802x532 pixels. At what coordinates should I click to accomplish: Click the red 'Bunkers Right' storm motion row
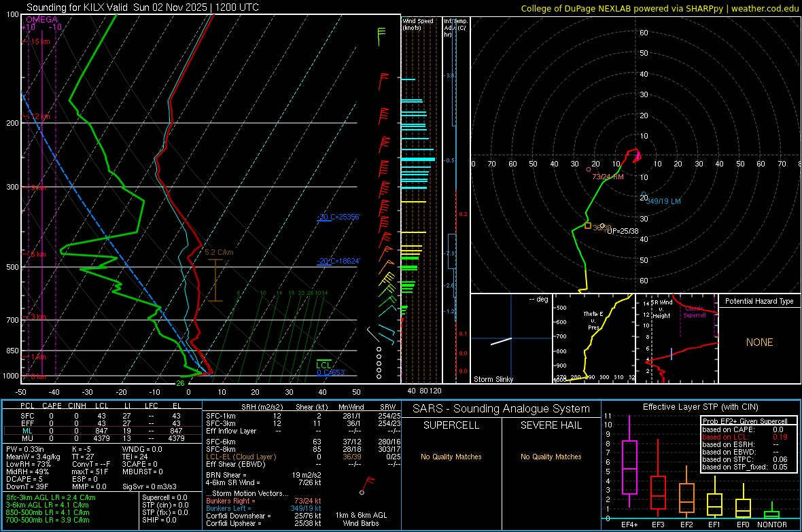[264, 501]
